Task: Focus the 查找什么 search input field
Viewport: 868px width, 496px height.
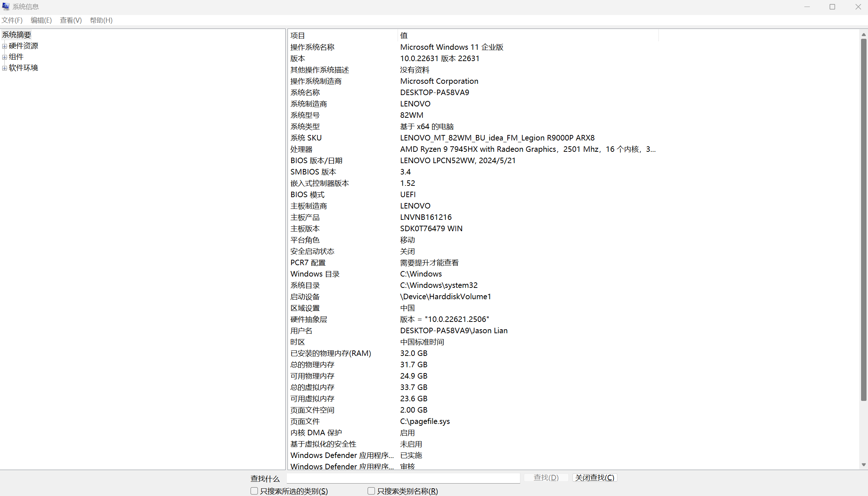Action: point(403,478)
